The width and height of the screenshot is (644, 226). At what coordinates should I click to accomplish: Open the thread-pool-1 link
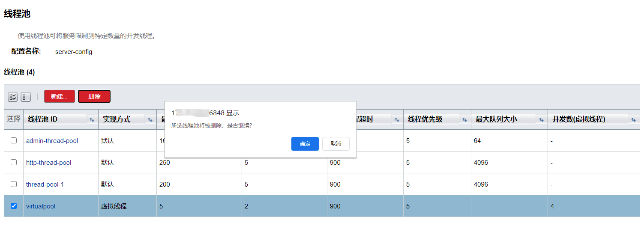pyautogui.click(x=45, y=184)
